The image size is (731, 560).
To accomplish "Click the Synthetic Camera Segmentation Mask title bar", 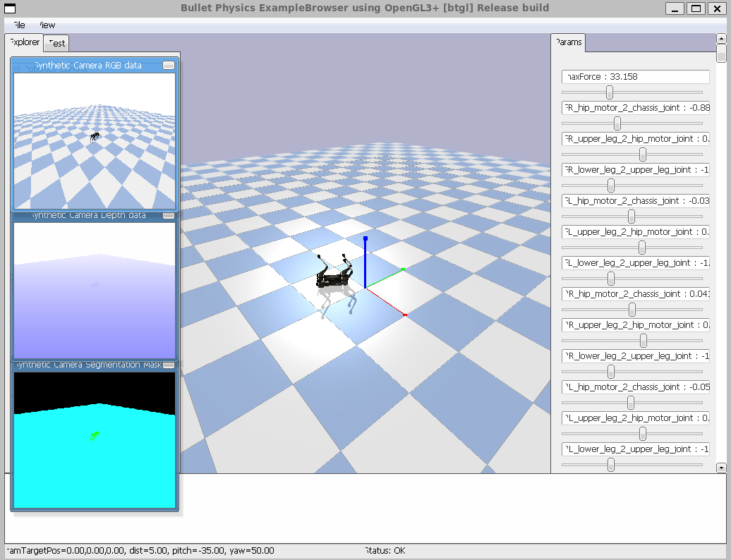I will 88,365.
